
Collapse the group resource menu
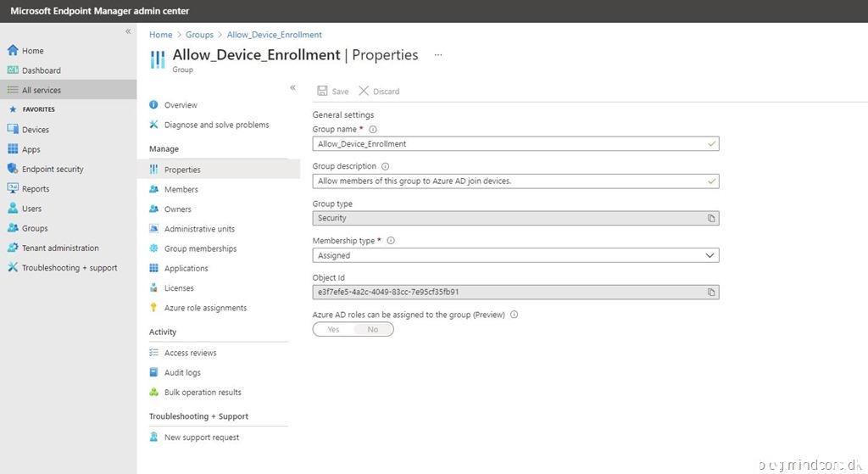click(292, 87)
